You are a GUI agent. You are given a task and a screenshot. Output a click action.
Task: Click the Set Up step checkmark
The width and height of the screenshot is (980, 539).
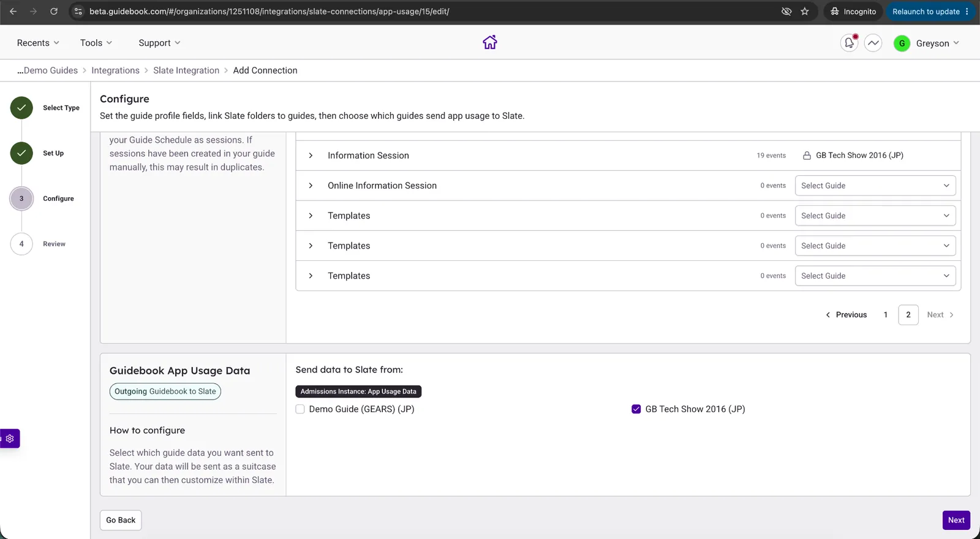(x=21, y=153)
